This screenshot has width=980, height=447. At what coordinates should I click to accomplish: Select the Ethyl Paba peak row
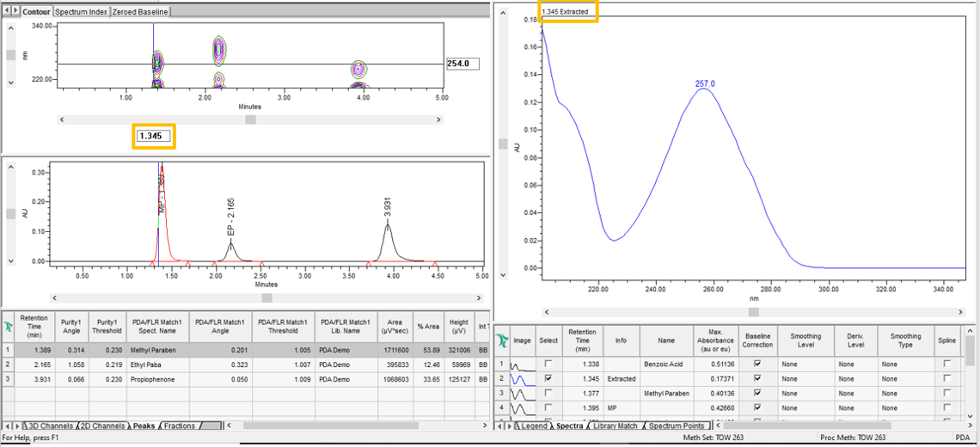(245, 364)
